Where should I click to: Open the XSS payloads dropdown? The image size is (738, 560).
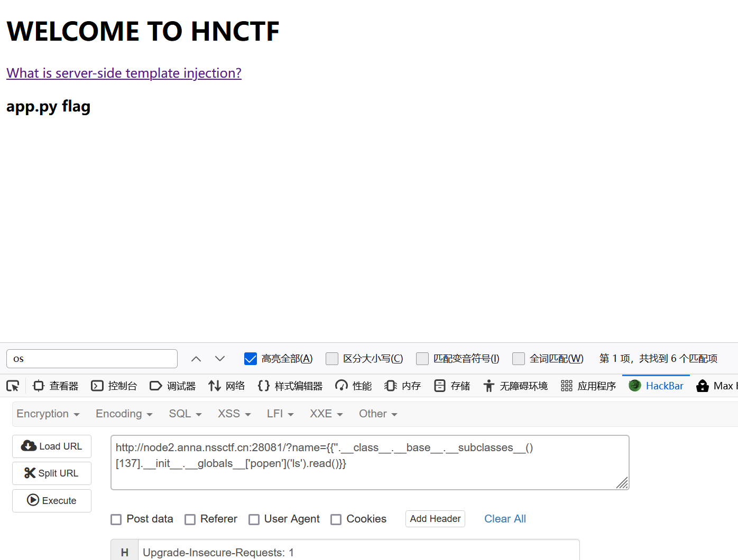[234, 414]
